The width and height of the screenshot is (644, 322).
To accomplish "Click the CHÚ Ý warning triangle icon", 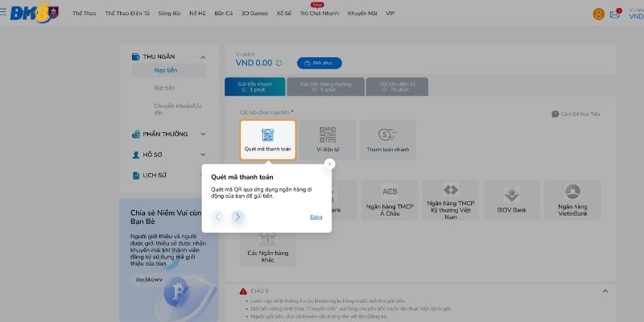I will [243, 291].
